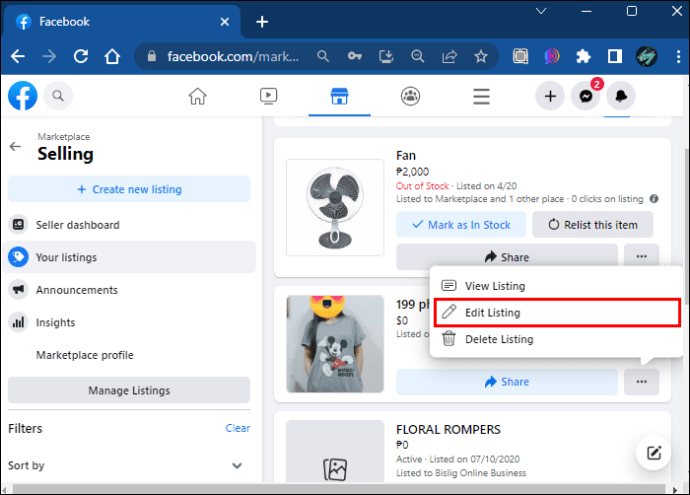The image size is (690, 495).
Task: Click the screenshot extension icon in toolbar
Action: coord(521,56)
